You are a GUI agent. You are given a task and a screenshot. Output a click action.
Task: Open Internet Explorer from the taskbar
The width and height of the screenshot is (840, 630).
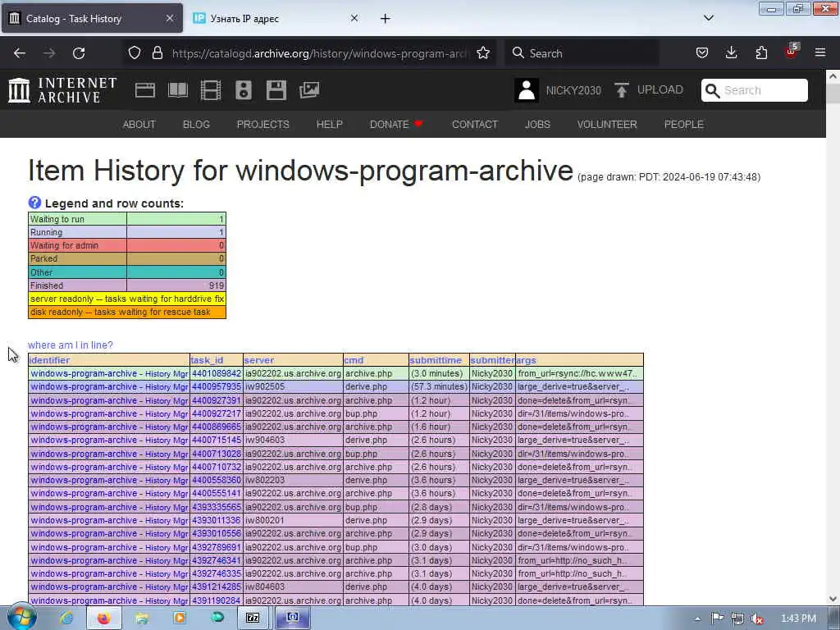66,619
